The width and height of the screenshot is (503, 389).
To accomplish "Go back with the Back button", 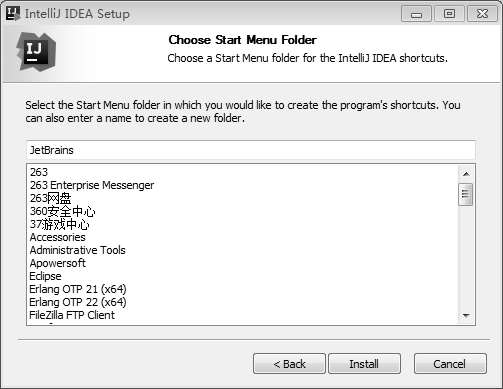I will (289, 364).
